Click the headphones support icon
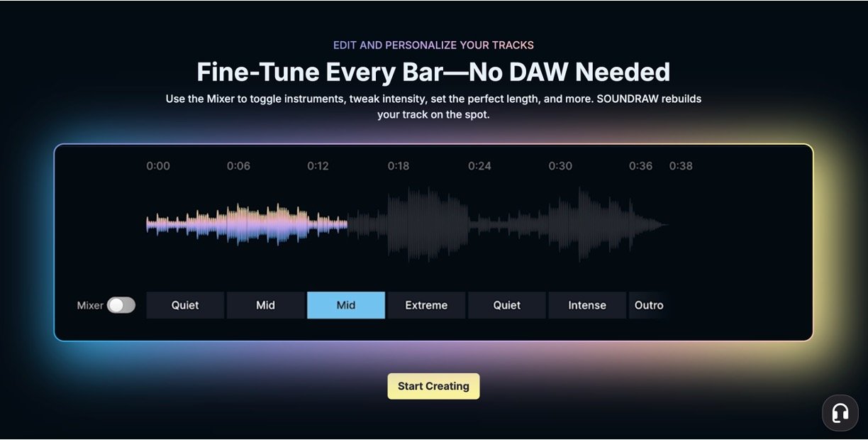The image size is (868, 440). point(840,413)
